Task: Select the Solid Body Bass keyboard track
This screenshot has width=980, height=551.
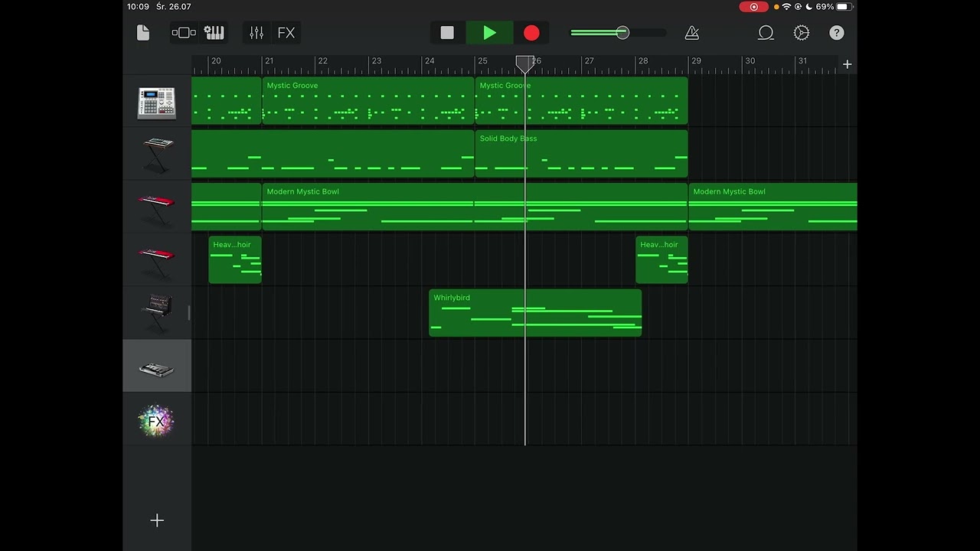Action: [x=157, y=155]
